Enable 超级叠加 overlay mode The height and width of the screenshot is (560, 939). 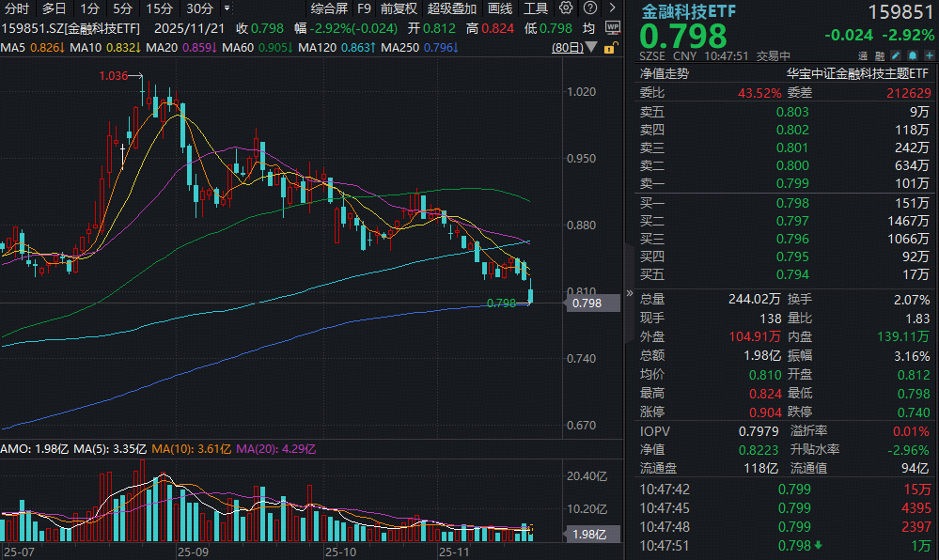[x=453, y=8]
